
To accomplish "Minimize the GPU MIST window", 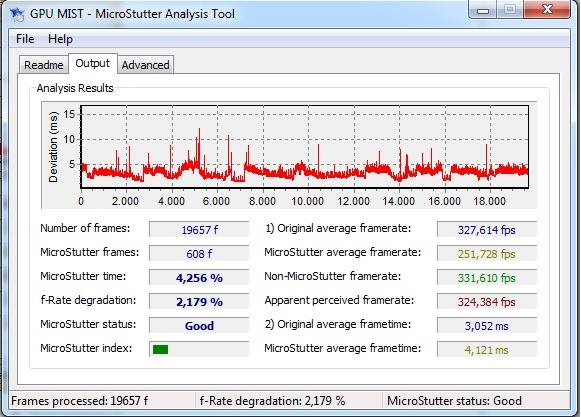I will pos(483,9).
